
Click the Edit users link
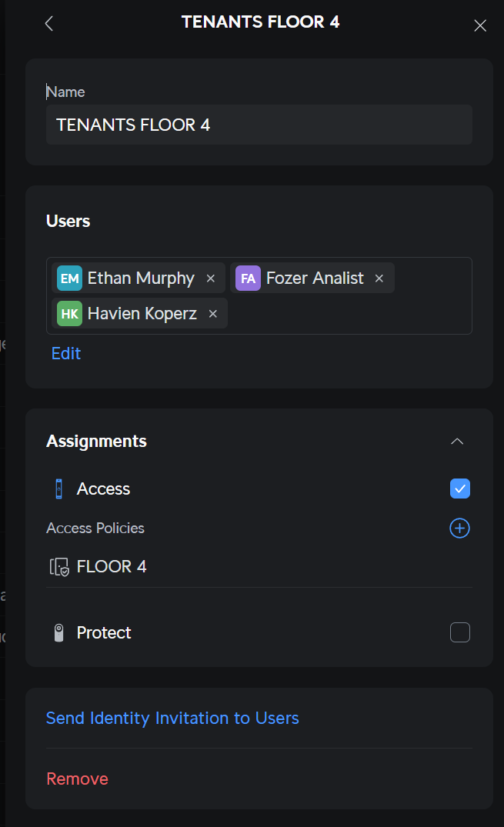66,354
